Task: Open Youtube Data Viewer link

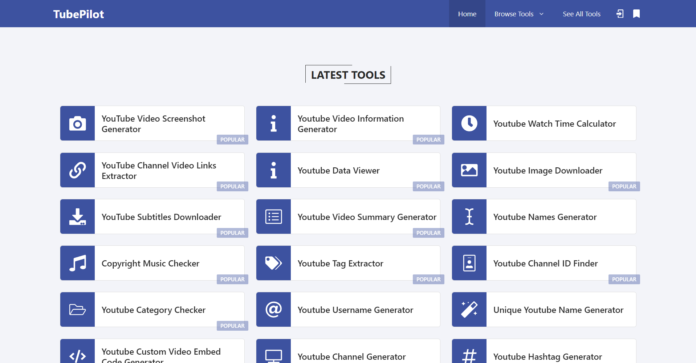Action: click(338, 170)
